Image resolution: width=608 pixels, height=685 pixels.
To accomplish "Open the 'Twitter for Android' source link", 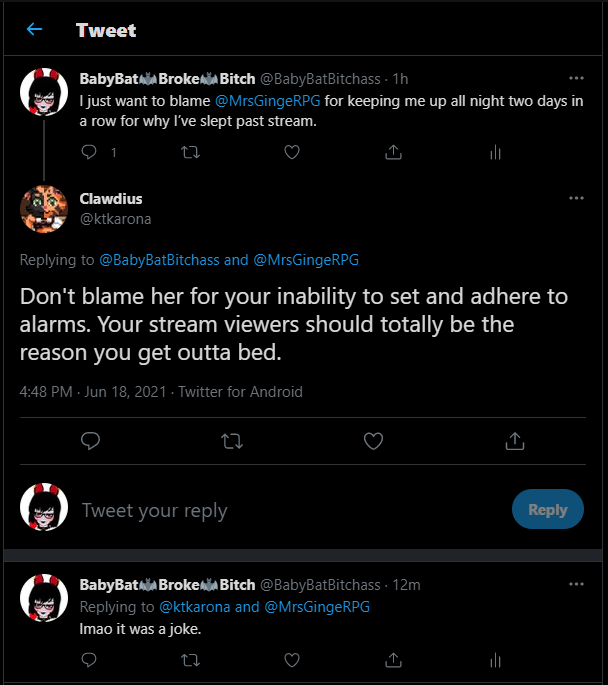I will [240, 392].
